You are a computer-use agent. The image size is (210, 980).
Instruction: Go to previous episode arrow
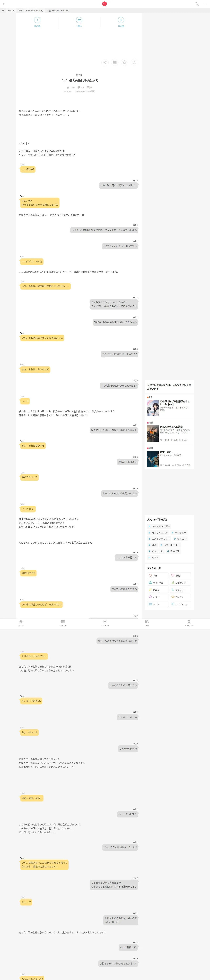coord(37,20)
